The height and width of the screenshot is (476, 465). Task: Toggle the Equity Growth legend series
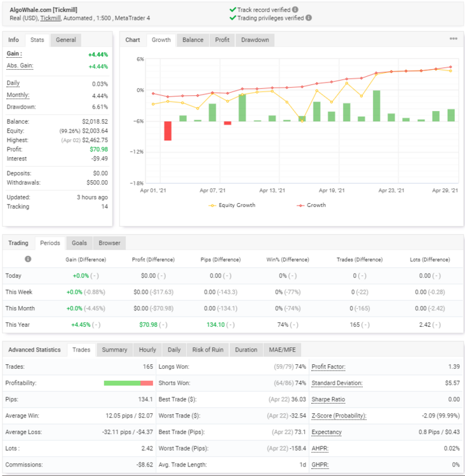tap(232, 205)
